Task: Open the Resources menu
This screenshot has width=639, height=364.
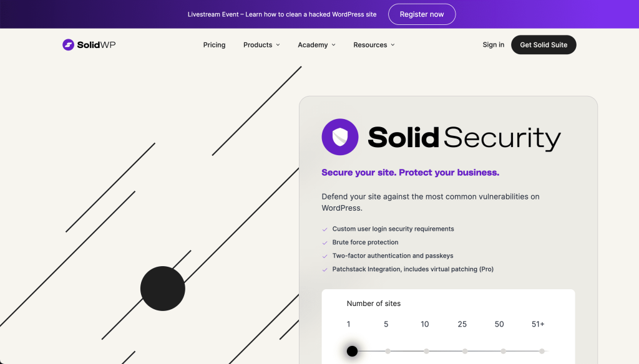Action: 370,45
